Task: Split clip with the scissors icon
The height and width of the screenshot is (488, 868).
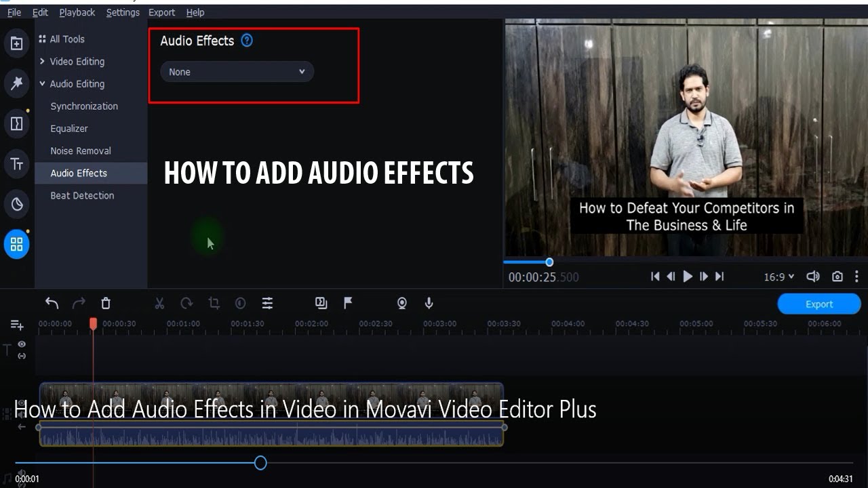Action: (159, 303)
